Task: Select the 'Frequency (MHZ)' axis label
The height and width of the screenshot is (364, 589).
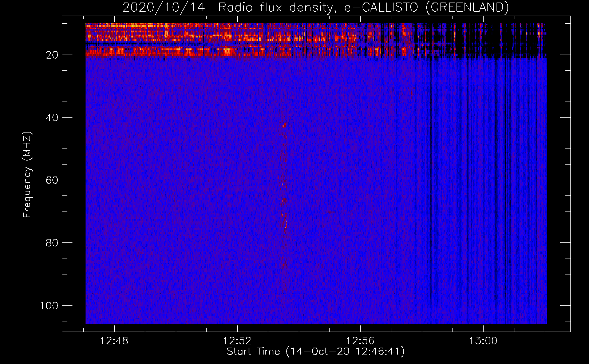Action: coord(27,175)
